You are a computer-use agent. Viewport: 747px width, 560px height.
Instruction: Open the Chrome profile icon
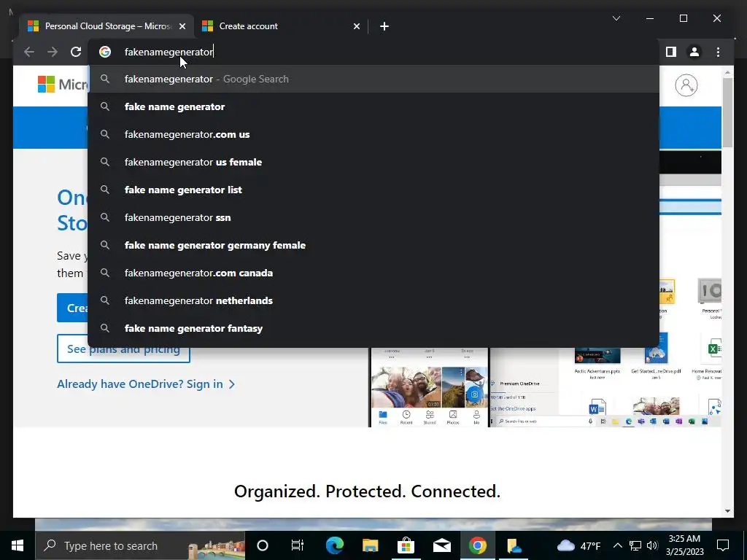pos(694,52)
